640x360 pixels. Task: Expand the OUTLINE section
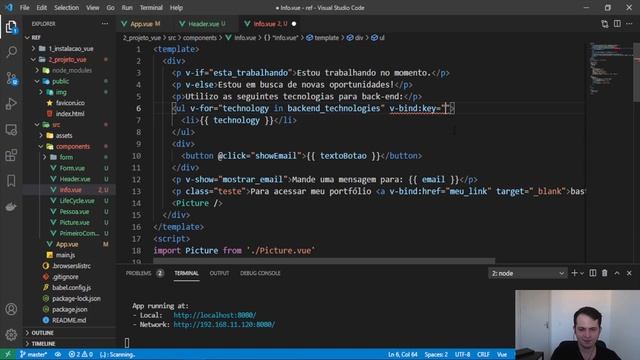point(42,333)
